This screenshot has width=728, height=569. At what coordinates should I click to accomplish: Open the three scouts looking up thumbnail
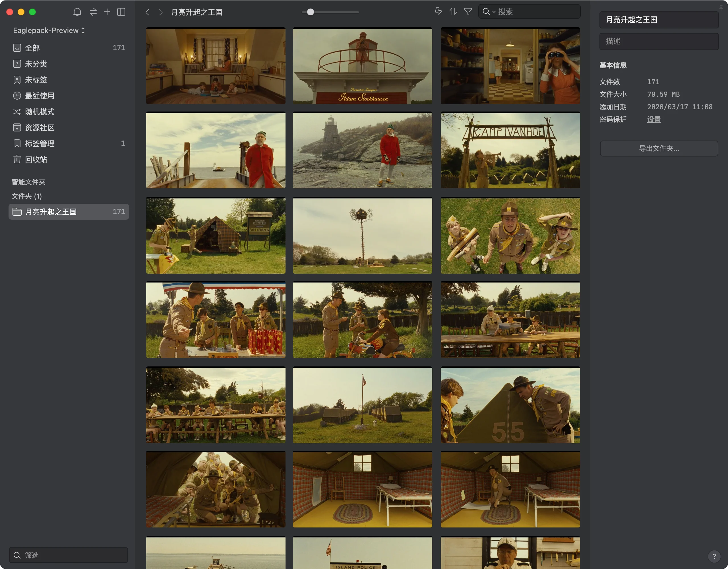tap(510, 236)
